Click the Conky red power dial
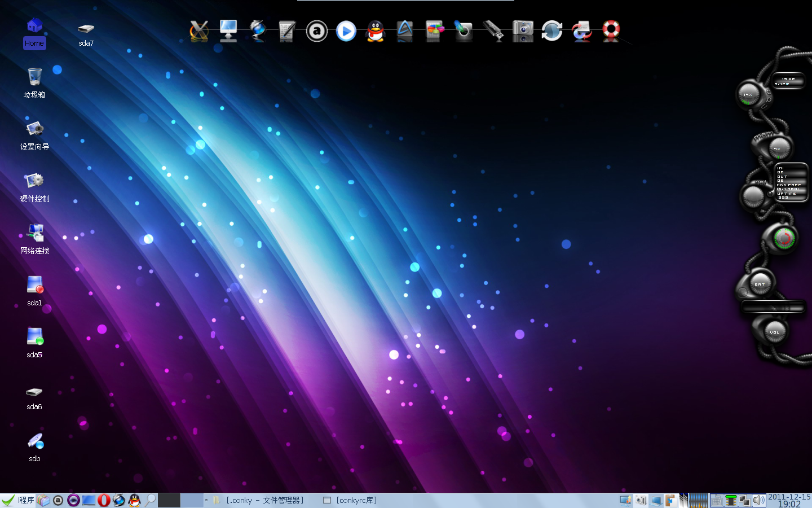This screenshot has height=508, width=812. [784, 239]
